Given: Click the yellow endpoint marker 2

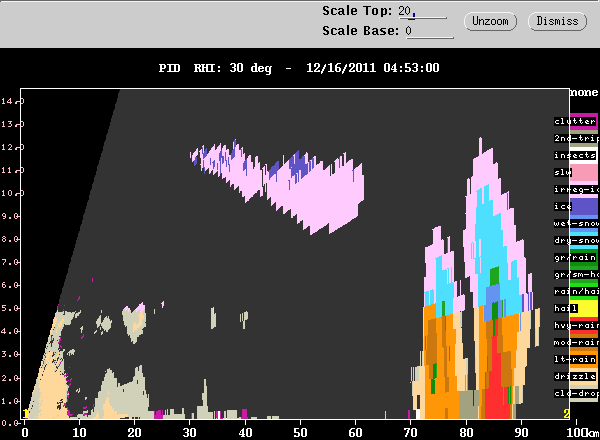Looking at the screenshot, I should pos(566,414).
